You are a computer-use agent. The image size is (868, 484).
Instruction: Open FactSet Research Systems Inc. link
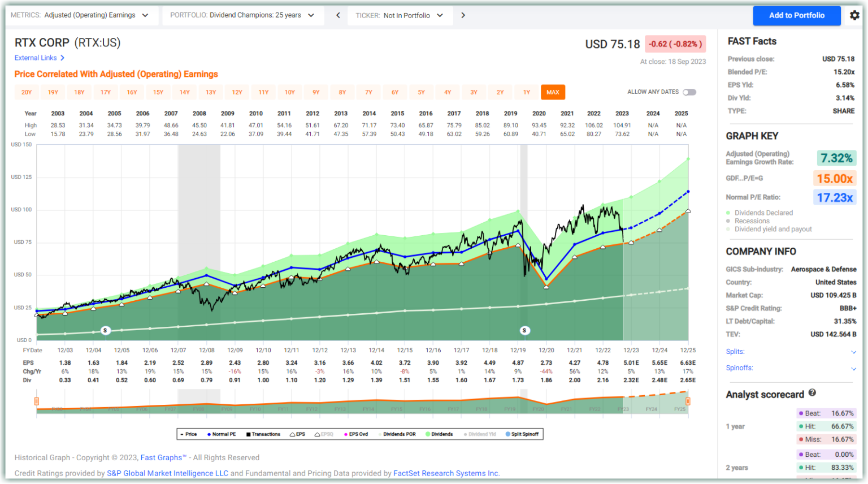coord(446,473)
